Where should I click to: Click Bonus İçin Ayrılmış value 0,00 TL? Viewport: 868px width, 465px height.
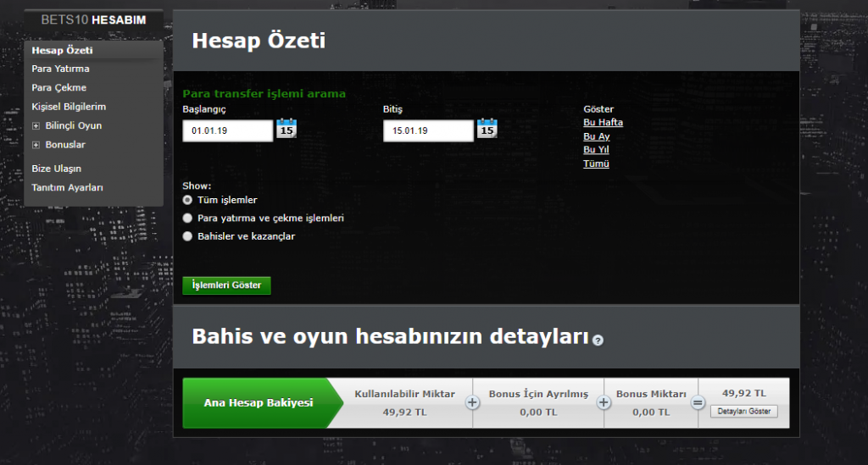point(538,412)
